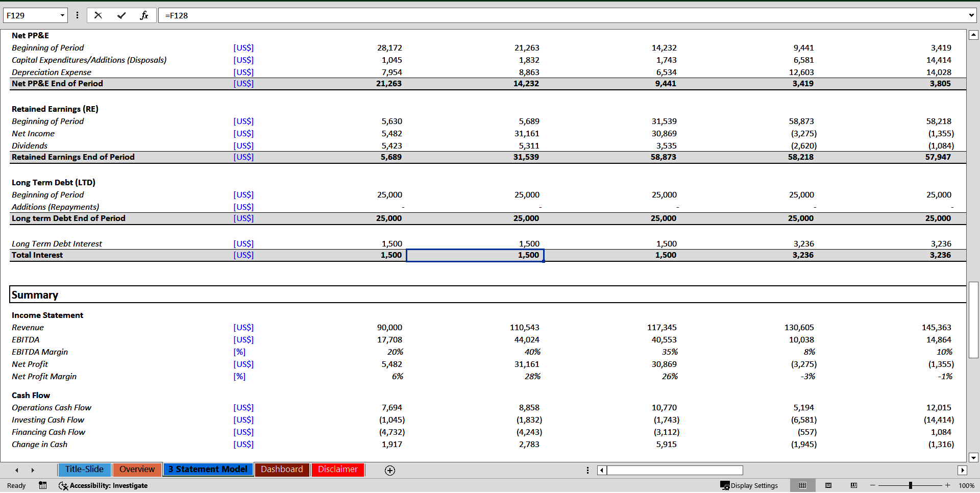Select the Financing Cash Flow 1,084 cell

pyautogui.click(x=941, y=432)
